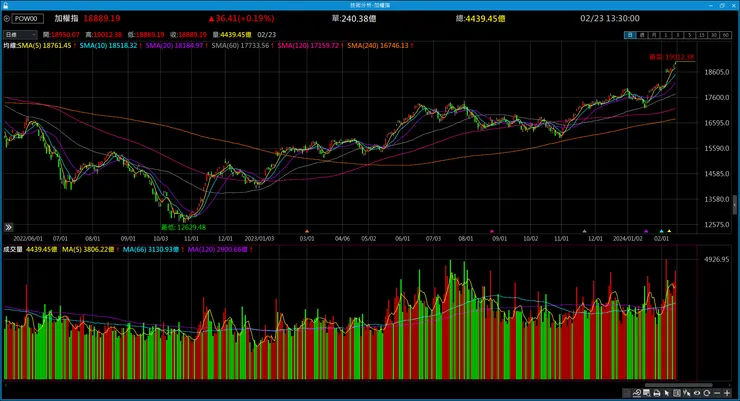Screen dimensions: 740x401
Task: Click the vertical scrollbar handle at right edge
Action: click(734, 204)
